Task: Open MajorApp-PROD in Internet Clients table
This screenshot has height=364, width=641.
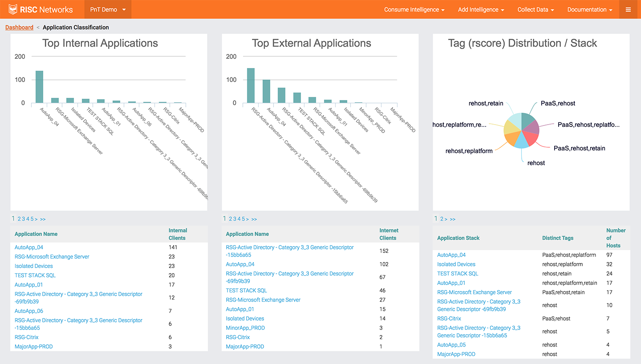Action: [245, 347]
